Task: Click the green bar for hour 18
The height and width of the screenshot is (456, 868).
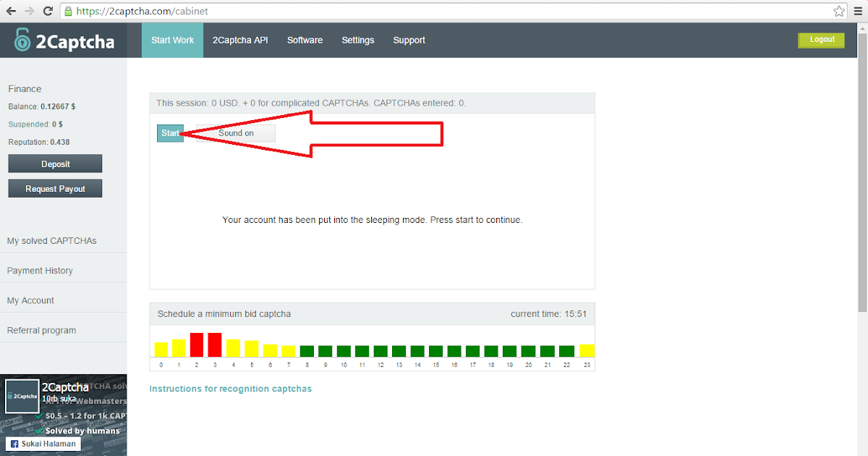Action: (x=491, y=351)
